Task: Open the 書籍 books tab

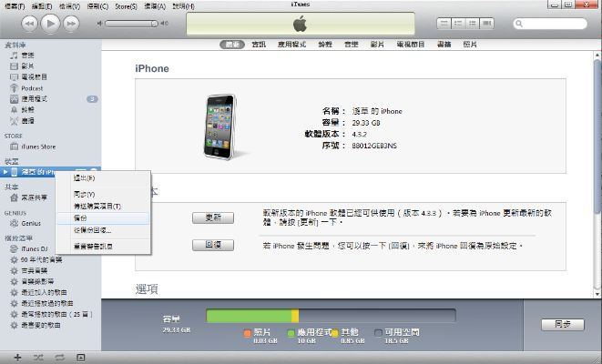Action: pyautogui.click(x=444, y=45)
